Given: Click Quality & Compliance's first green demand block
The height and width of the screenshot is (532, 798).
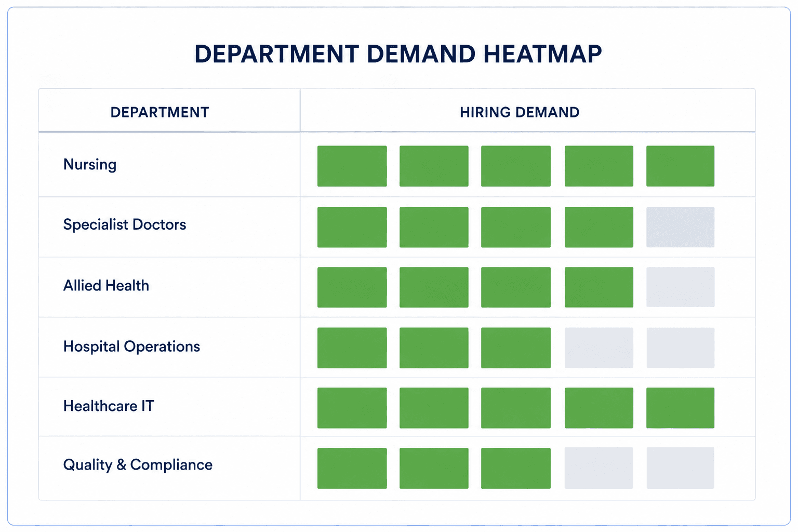Looking at the screenshot, I should (x=352, y=469).
